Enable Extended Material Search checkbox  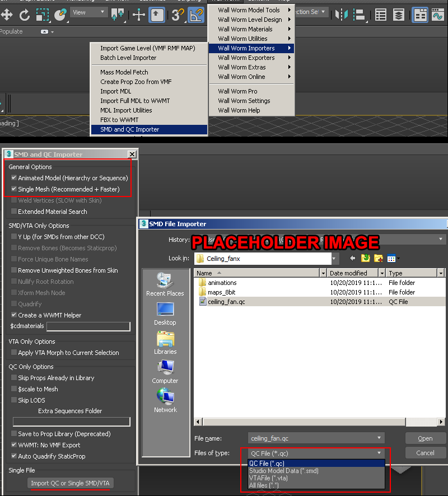(14, 211)
